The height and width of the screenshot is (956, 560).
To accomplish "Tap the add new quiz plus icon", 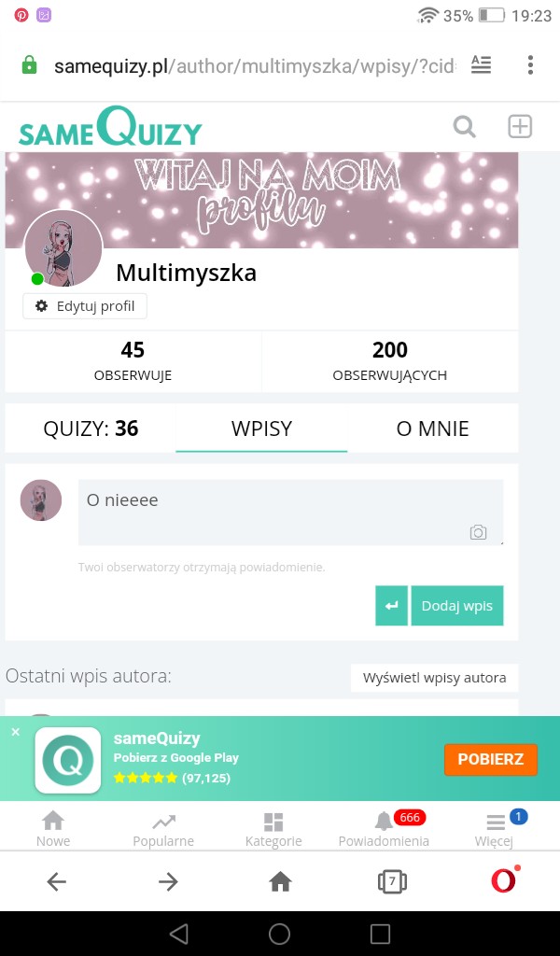I will [520, 127].
